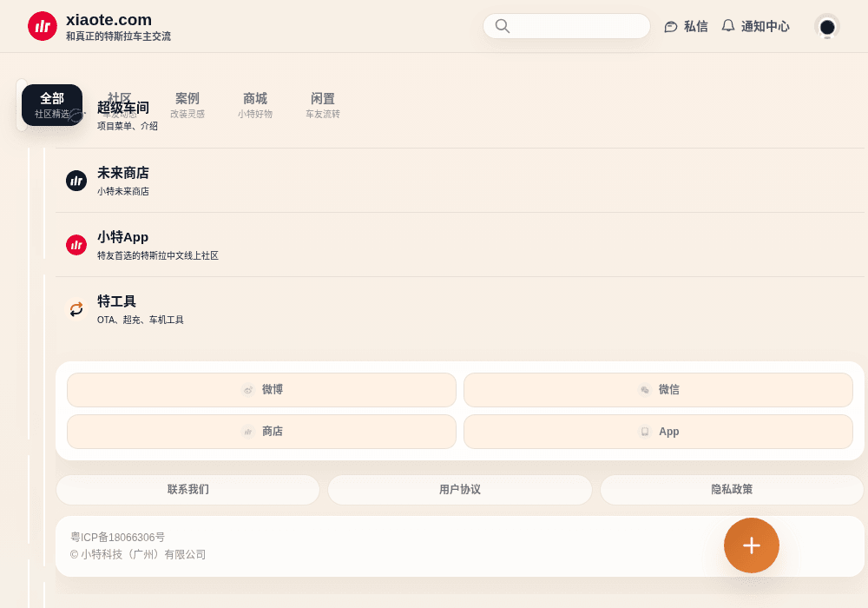
Task: Open the user avatar profile
Action: pyautogui.click(x=827, y=27)
